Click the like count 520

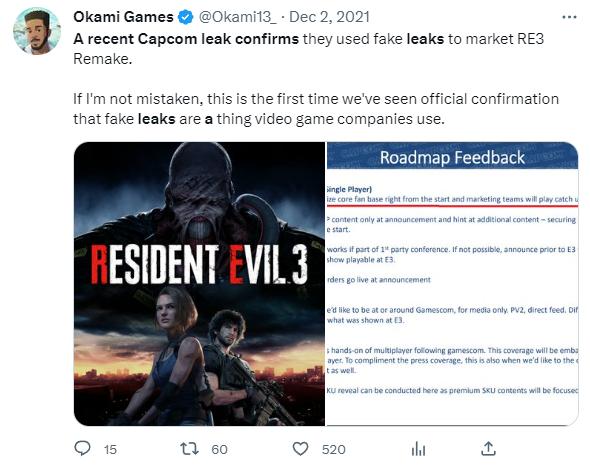(x=333, y=449)
